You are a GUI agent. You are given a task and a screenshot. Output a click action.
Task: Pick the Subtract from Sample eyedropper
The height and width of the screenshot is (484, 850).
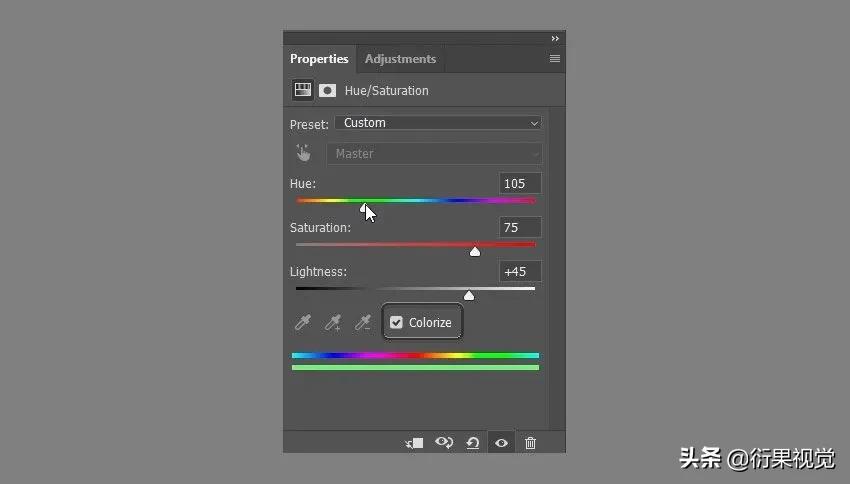(363, 322)
